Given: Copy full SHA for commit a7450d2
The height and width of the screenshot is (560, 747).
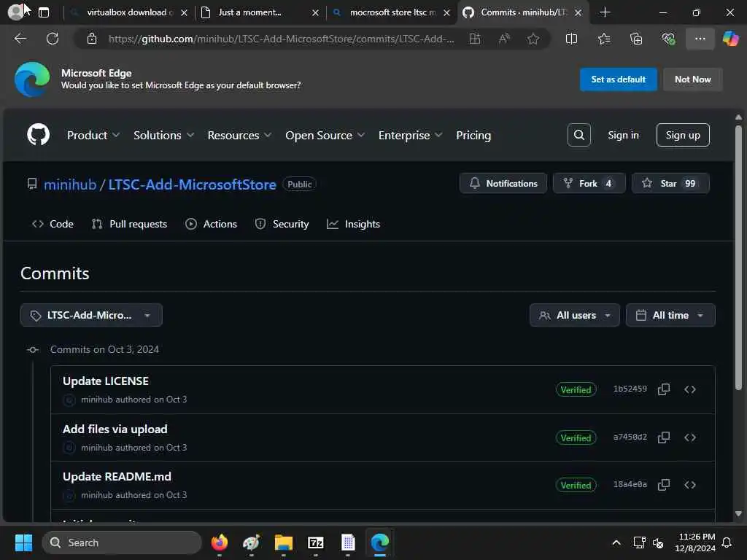Looking at the screenshot, I should pos(664,437).
